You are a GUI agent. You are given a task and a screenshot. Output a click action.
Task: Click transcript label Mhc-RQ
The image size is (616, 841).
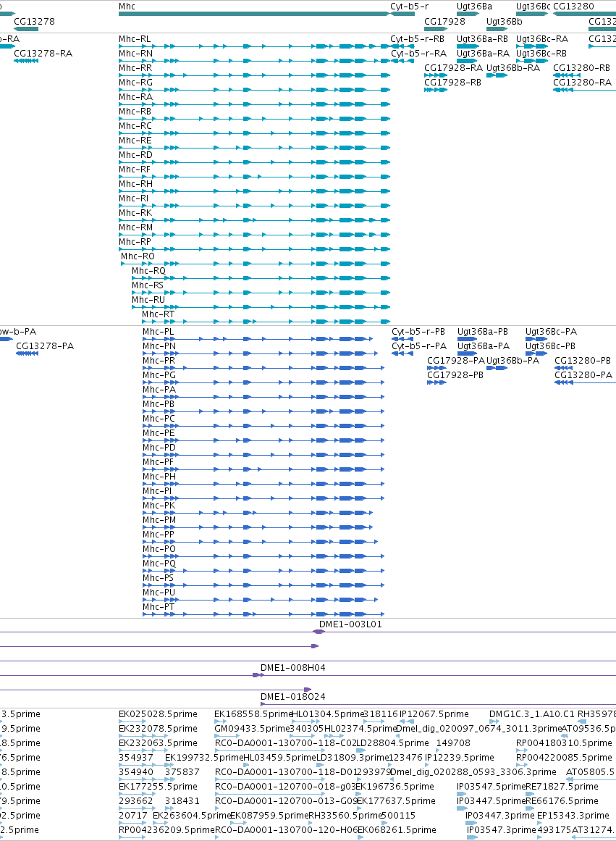click(148, 271)
